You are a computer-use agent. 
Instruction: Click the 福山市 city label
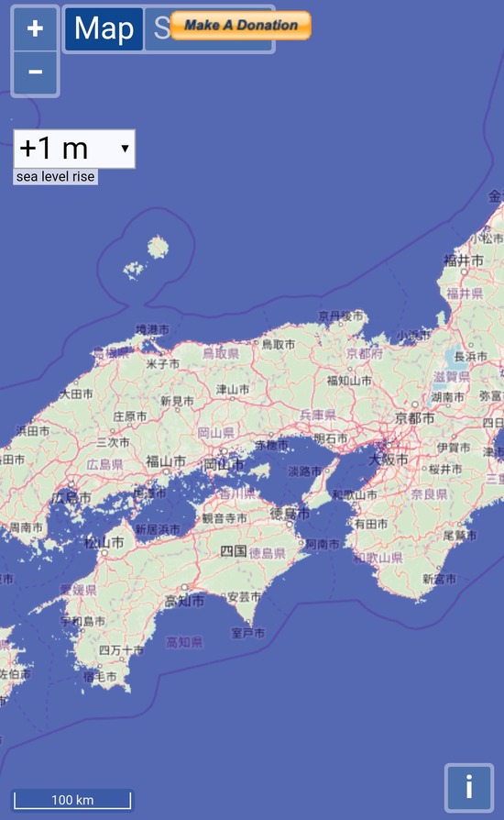click(166, 461)
